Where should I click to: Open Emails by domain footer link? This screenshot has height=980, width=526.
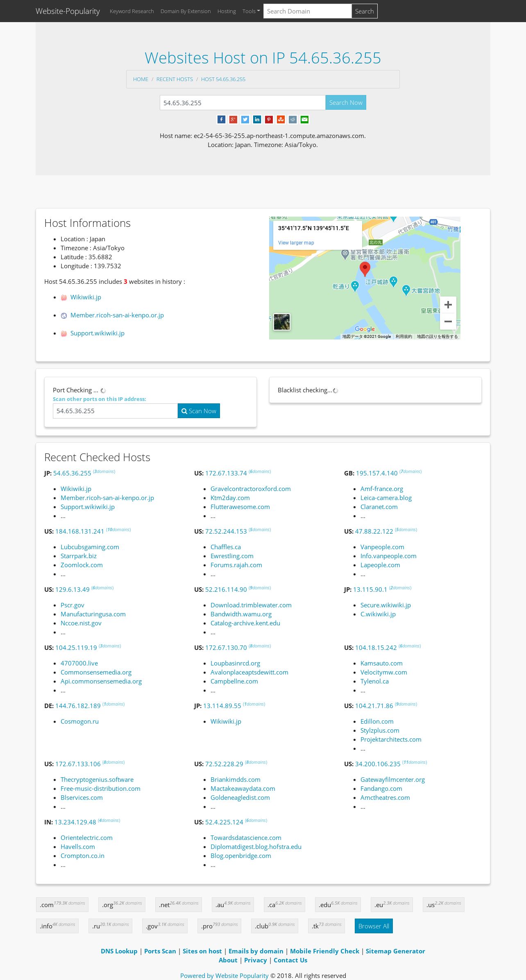256,951
